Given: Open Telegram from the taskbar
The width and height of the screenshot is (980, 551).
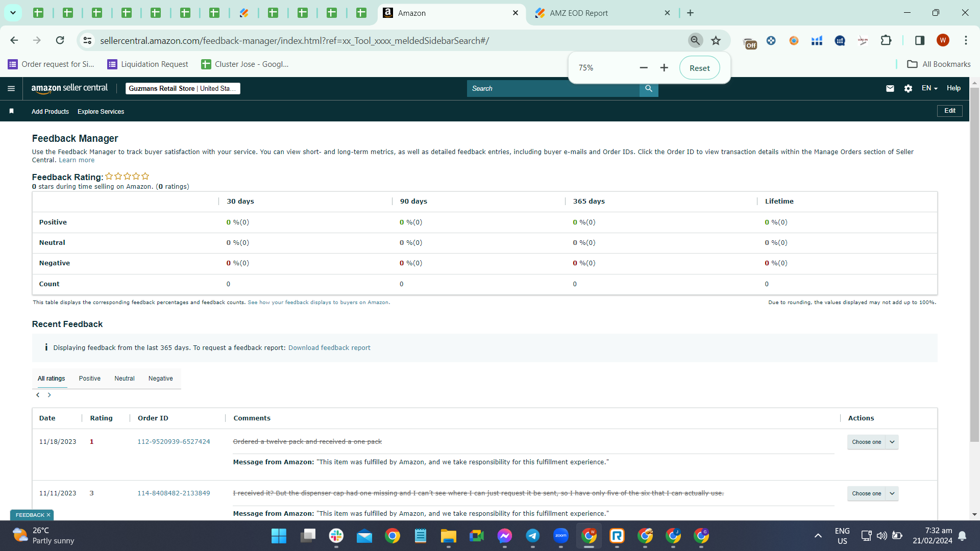Looking at the screenshot, I should (533, 536).
